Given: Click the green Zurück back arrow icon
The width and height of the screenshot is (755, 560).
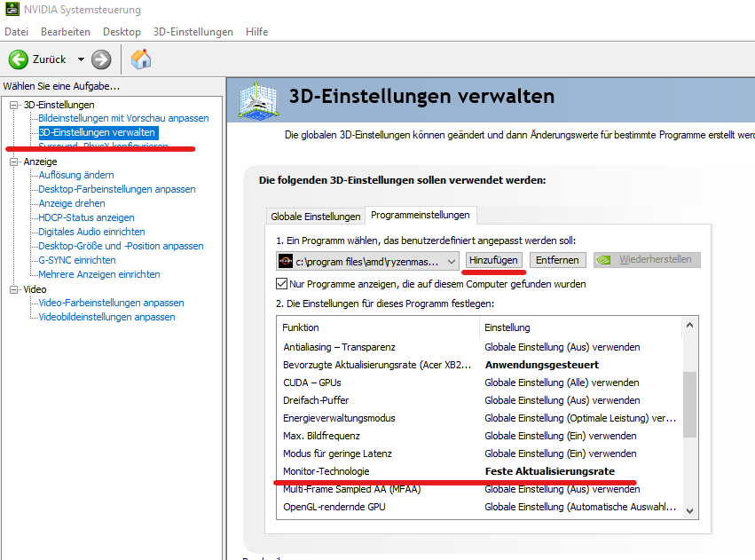Looking at the screenshot, I should coord(20,60).
